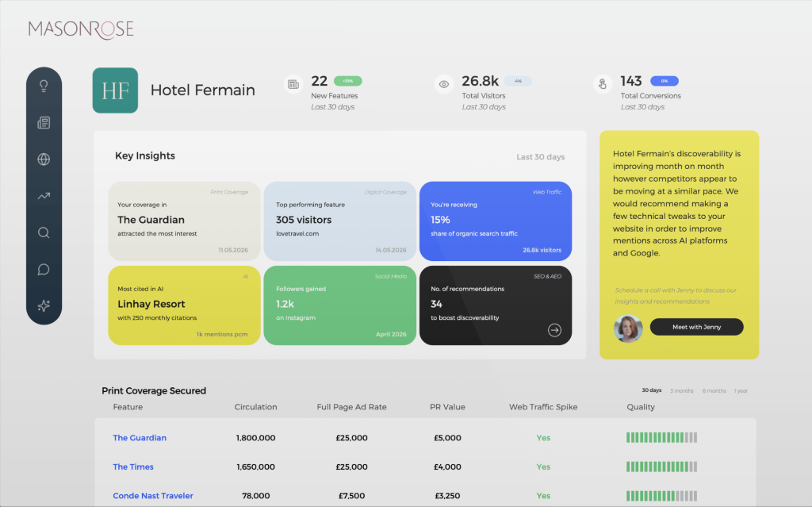Image resolution: width=812 pixels, height=507 pixels.
Task: Click the calendar icon beside New Features
Action: 293,84
